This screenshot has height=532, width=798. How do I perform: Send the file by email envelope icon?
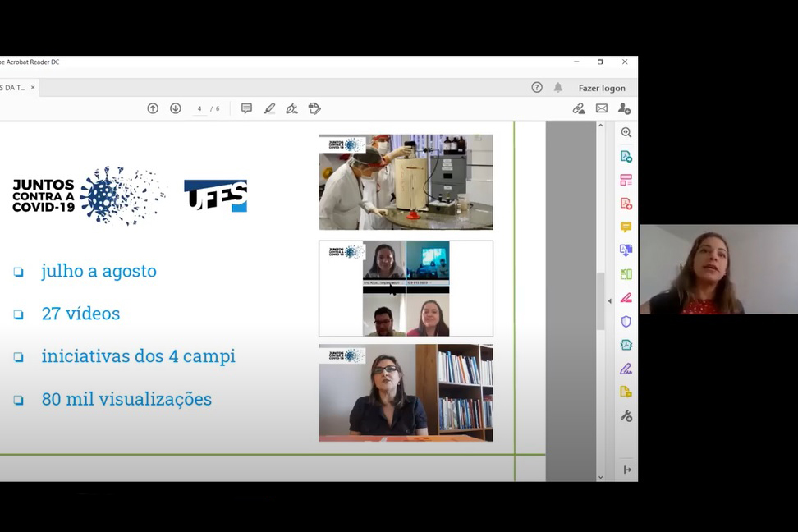point(602,108)
